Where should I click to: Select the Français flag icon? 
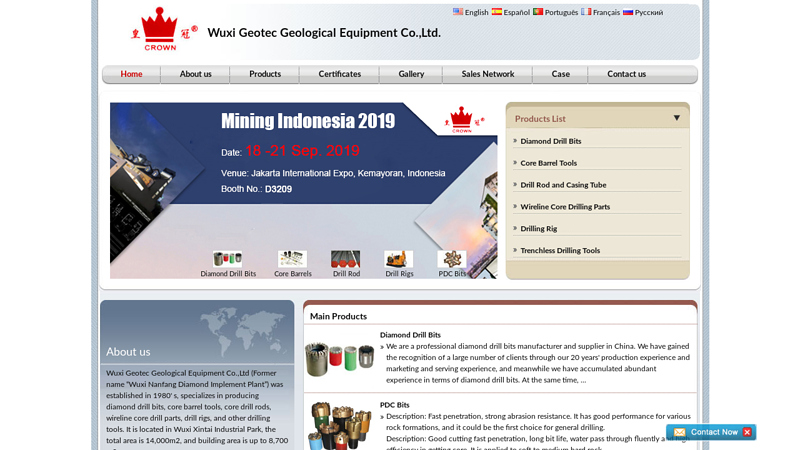point(586,12)
